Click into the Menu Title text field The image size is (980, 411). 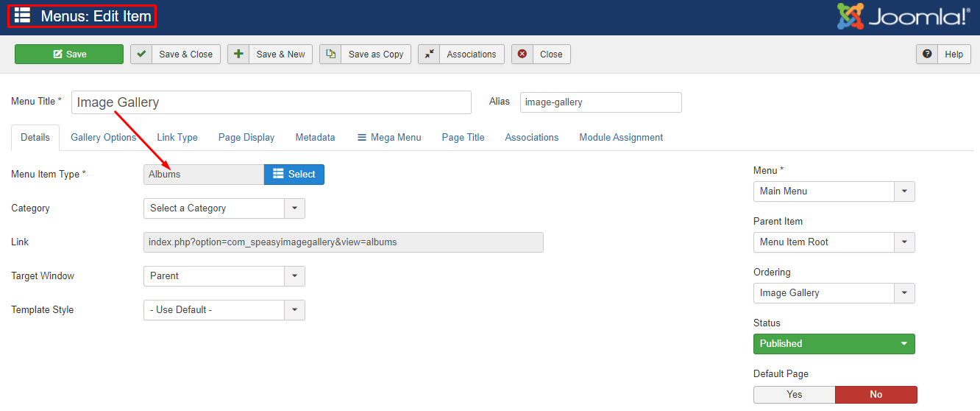(x=271, y=102)
